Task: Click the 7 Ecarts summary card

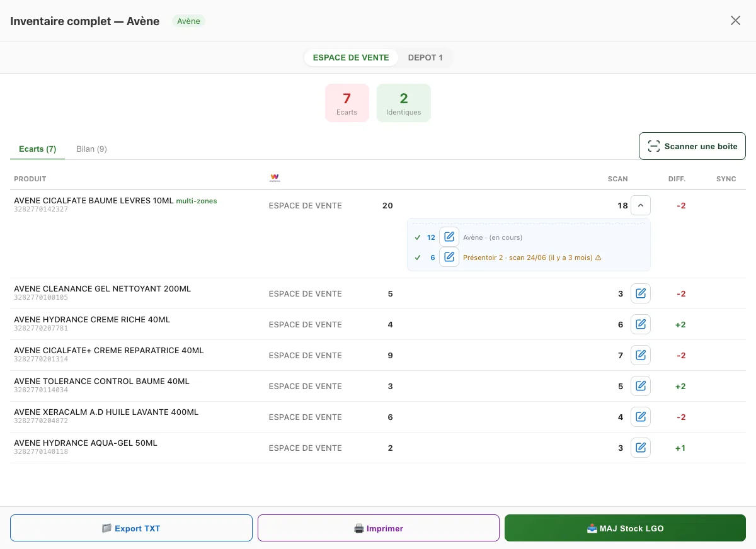Action: (x=347, y=103)
